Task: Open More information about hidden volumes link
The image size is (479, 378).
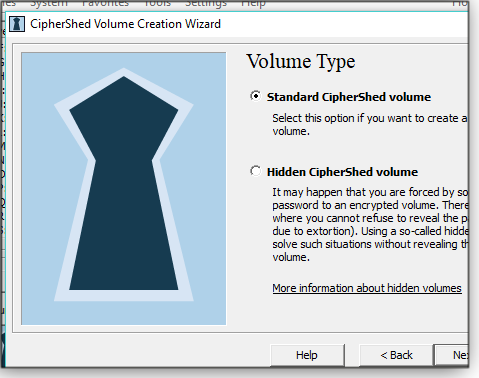Action: [x=367, y=288]
